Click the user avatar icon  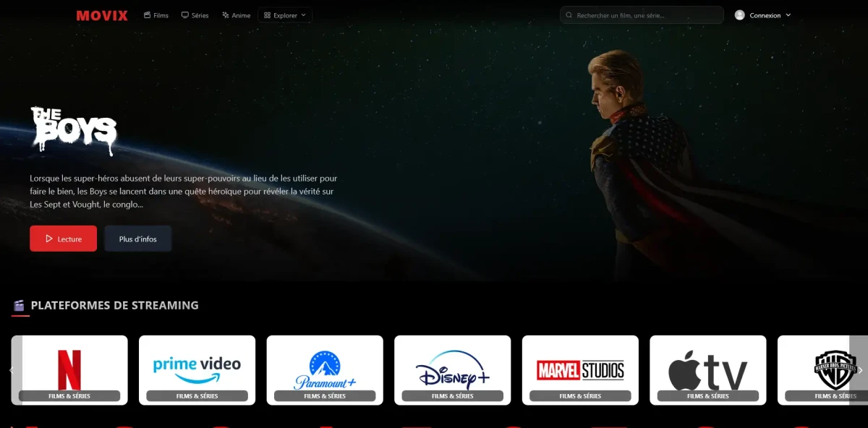coord(739,15)
